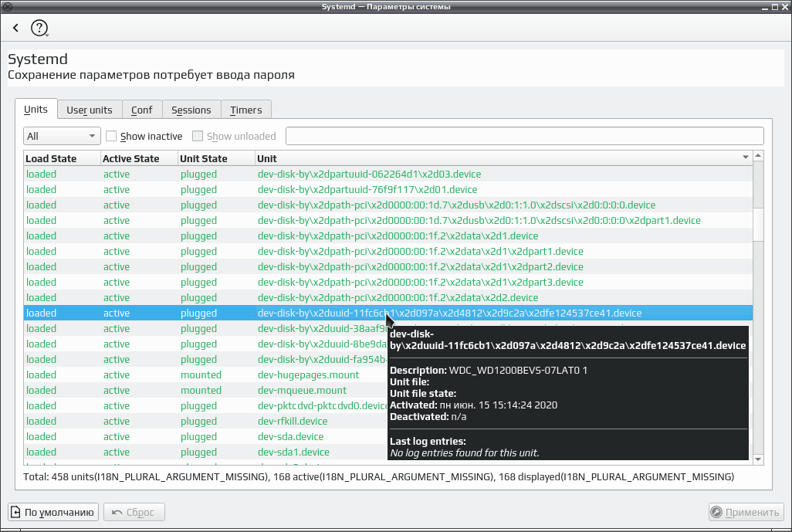Select the ata x2d1 x2dpart3.device row

tap(388, 282)
